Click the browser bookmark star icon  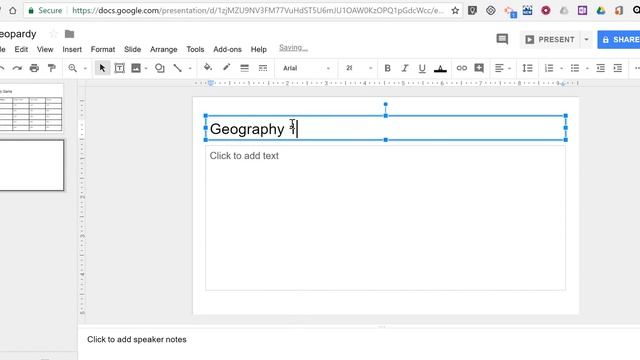[x=455, y=11]
